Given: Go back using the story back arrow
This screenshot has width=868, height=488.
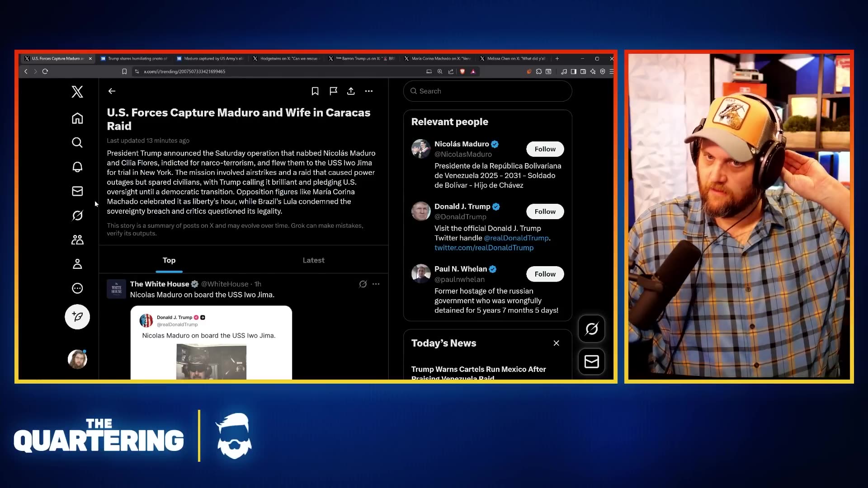Looking at the screenshot, I should (x=112, y=91).
